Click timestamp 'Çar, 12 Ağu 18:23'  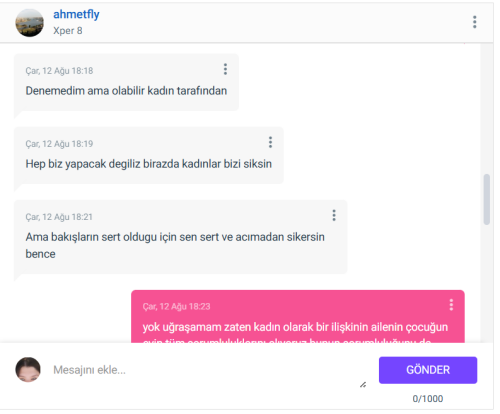coord(176,307)
